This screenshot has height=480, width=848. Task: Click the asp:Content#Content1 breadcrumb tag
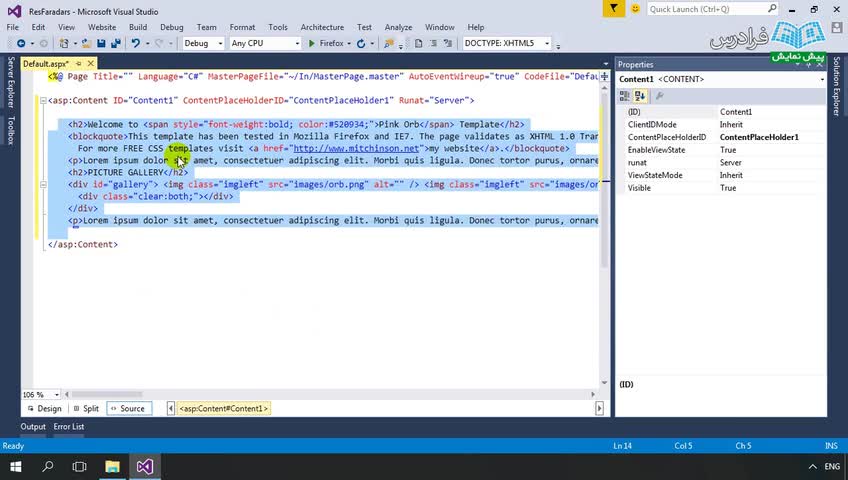(223, 408)
